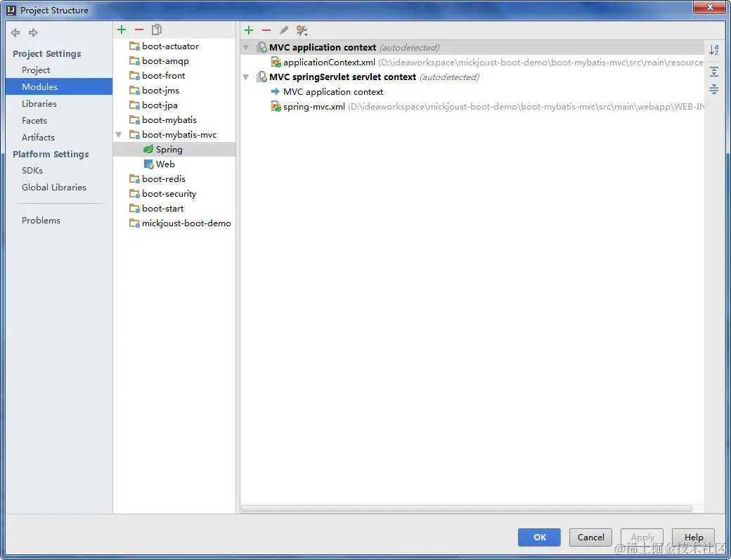Edit the selected fileset with pencil icon
731x560 pixels.
point(283,31)
